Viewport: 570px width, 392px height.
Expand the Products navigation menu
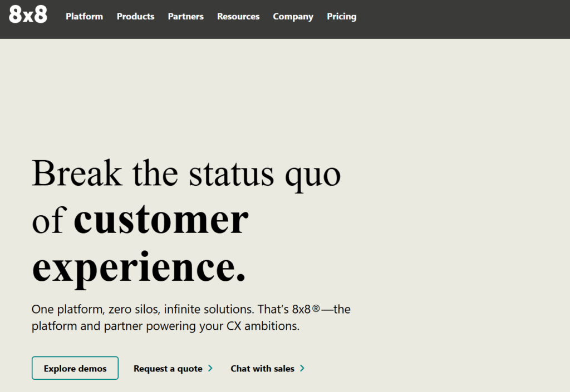(135, 17)
